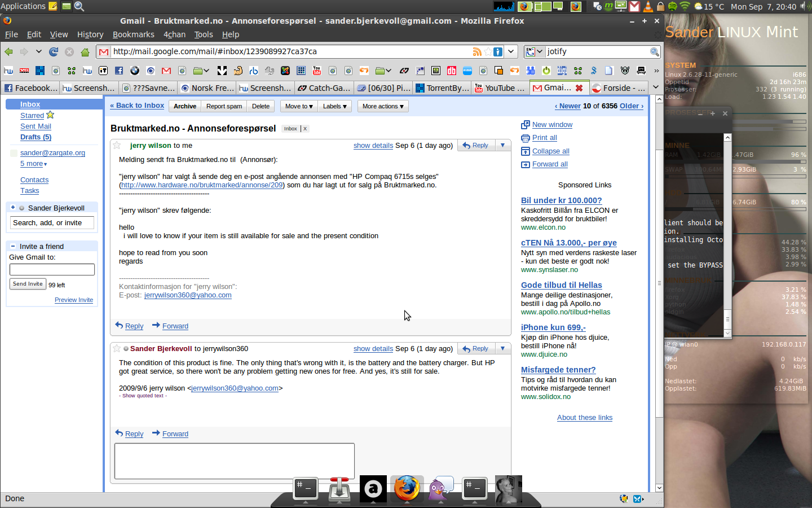
Task: Click the Firefox reload button
Action: 54,52
